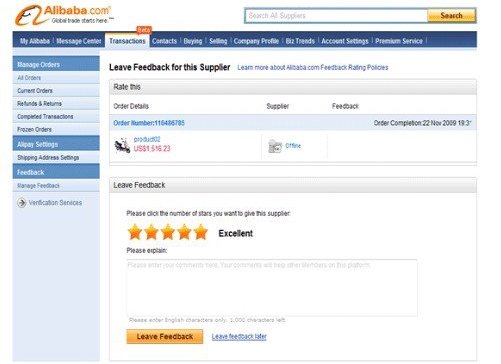
Task: Click the Verification Services arrow icon
Action: click(22, 203)
